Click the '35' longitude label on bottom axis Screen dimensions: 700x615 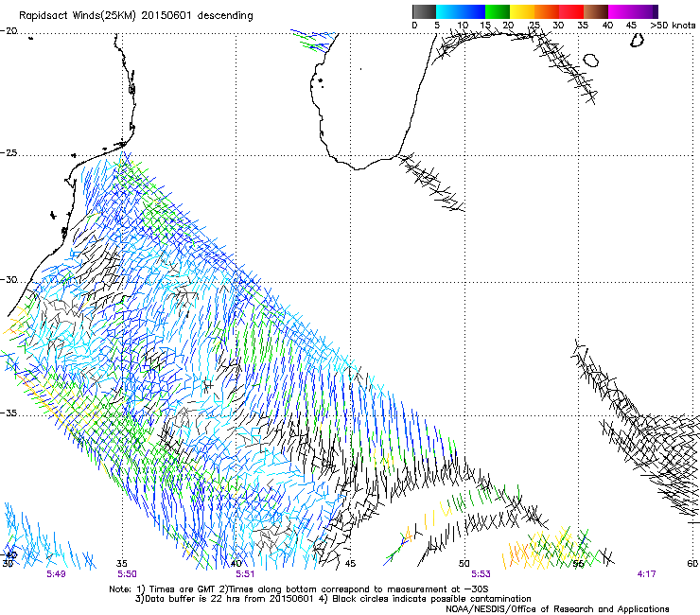(x=121, y=563)
